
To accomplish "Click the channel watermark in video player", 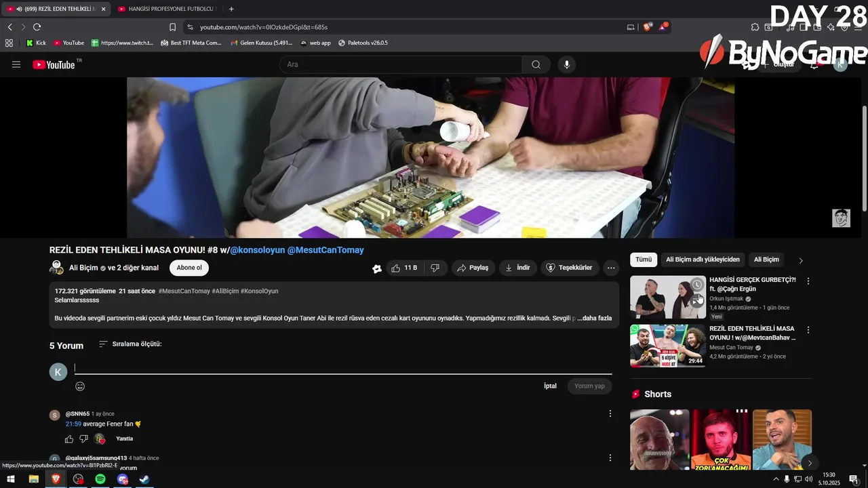I will [841, 218].
